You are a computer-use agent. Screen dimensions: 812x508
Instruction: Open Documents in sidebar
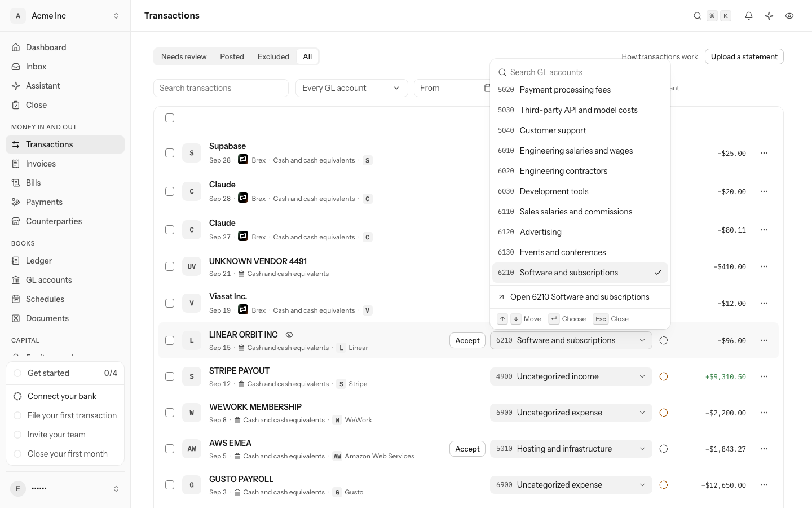pyautogui.click(x=65, y=318)
